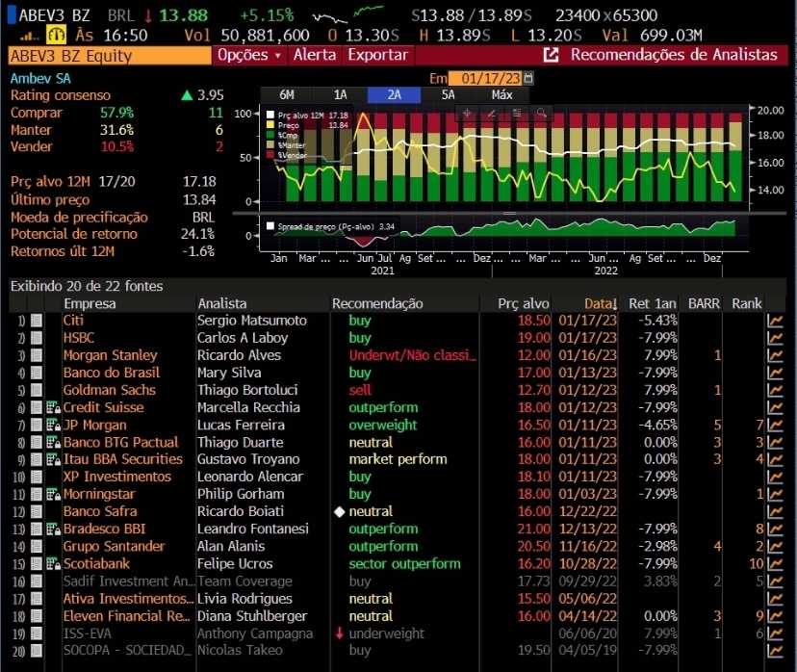797x672 pixels.
Task: Sort table by Recomendação column header
Action: tap(377, 304)
